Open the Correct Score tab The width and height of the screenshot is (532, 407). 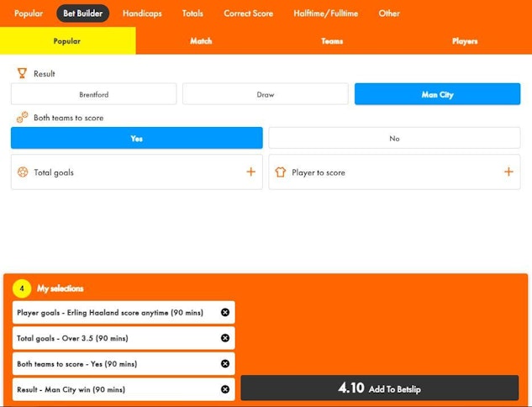(x=248, y=13)
